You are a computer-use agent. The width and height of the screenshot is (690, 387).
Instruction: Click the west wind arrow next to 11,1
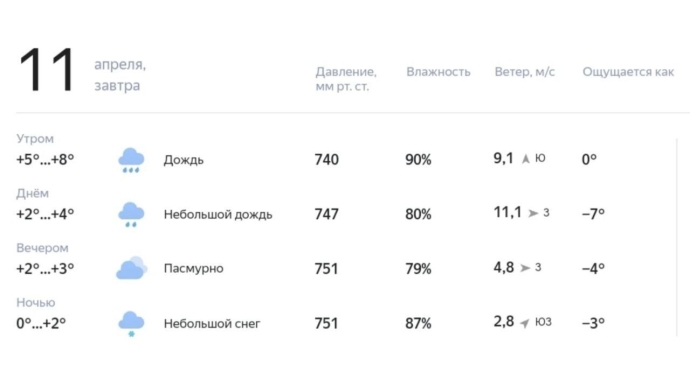(x=533, y=213)
